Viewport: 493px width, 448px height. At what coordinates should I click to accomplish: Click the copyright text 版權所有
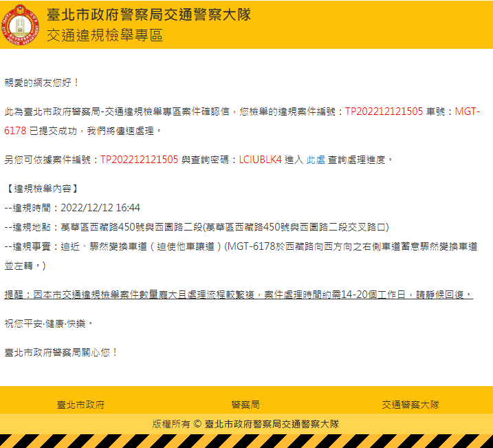[171, 424]
